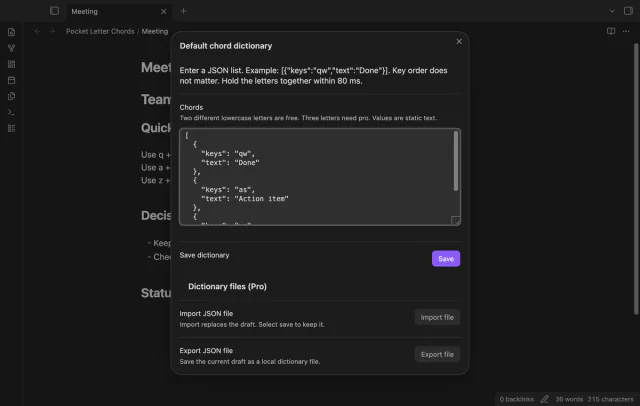Click the "Default chord dictionary" title
The image size is (640, 406).
tap(226, 46)
